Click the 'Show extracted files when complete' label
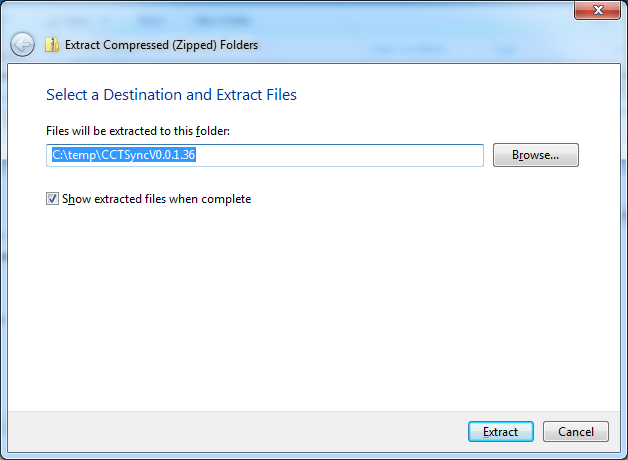The height and width of the screenshot is (460, 628). (157, 199)
